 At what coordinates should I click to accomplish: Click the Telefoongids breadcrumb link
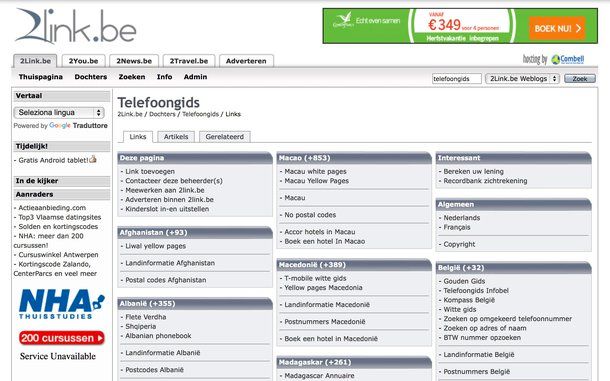[x=200, y=114]
